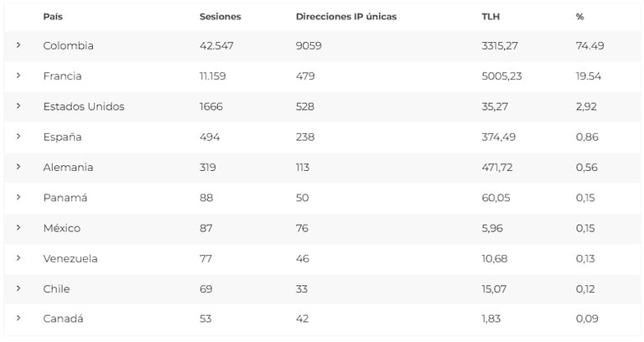Expand the Panamá row

(18, 198)
